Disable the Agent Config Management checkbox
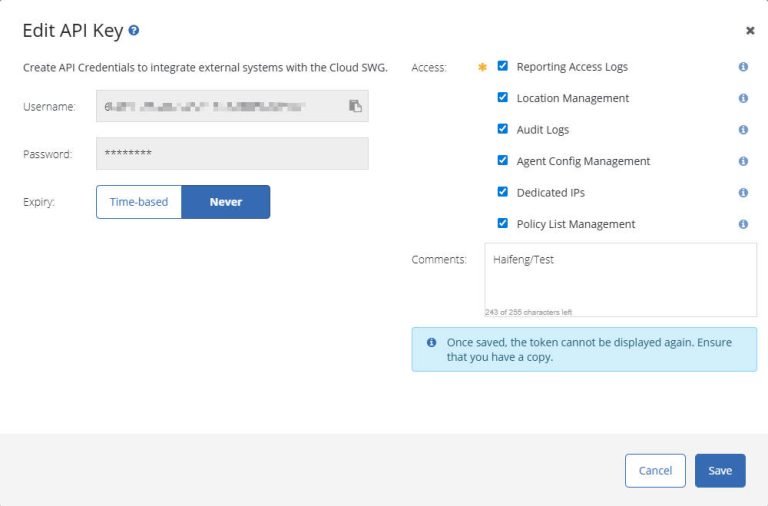768x506 pixels. tap(503, 161)
